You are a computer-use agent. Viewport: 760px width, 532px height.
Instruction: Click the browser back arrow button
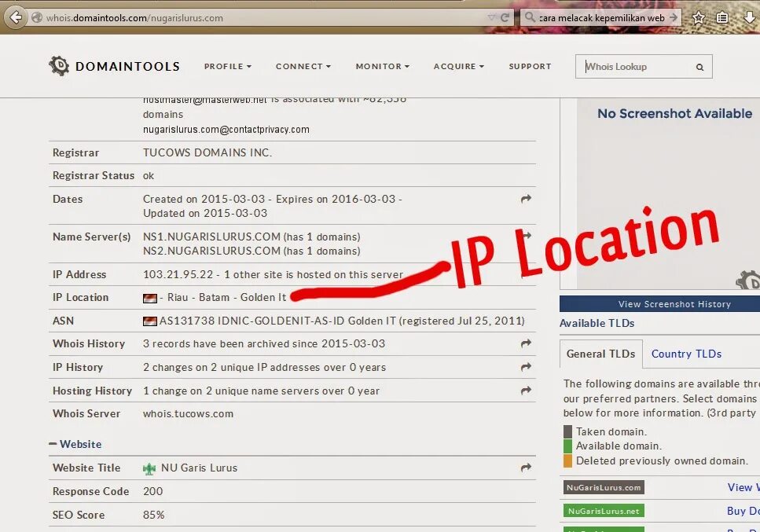(15, 18)
